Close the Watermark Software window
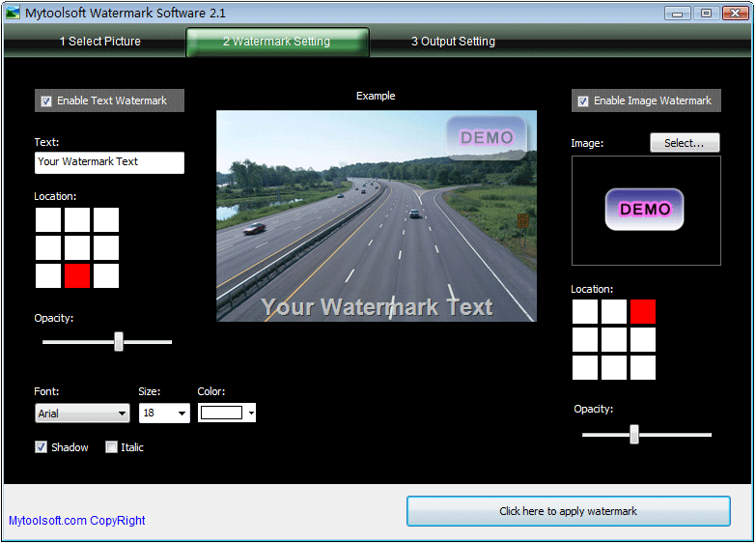The height and width of the screenshot is (543, 756). [736, 13]
